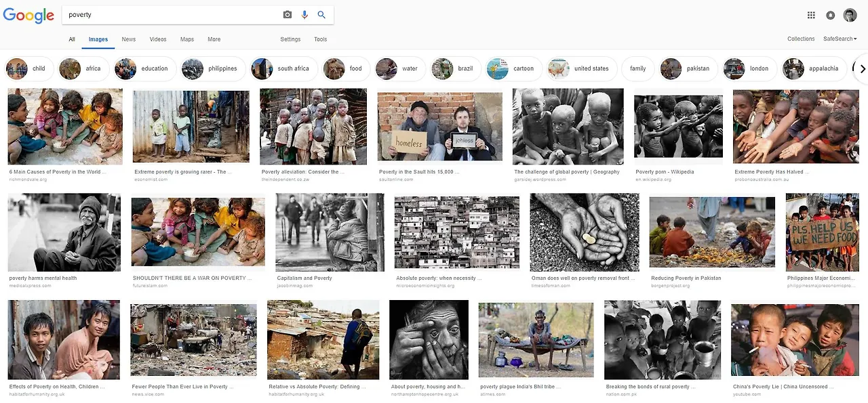Image resolution: width=868 pixels, height=403 pixels.
Task: Click the Google logo
Action: click(28, 15)
